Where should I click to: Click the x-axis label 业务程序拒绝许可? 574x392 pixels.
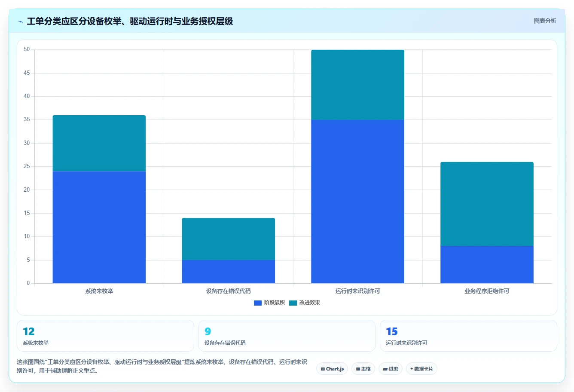pos(487,291)
